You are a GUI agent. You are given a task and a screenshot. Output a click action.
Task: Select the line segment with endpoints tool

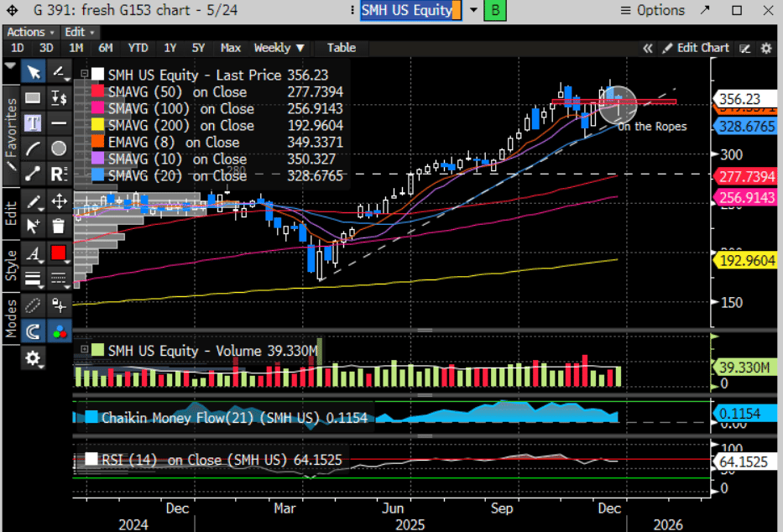[x=34, y=174]
